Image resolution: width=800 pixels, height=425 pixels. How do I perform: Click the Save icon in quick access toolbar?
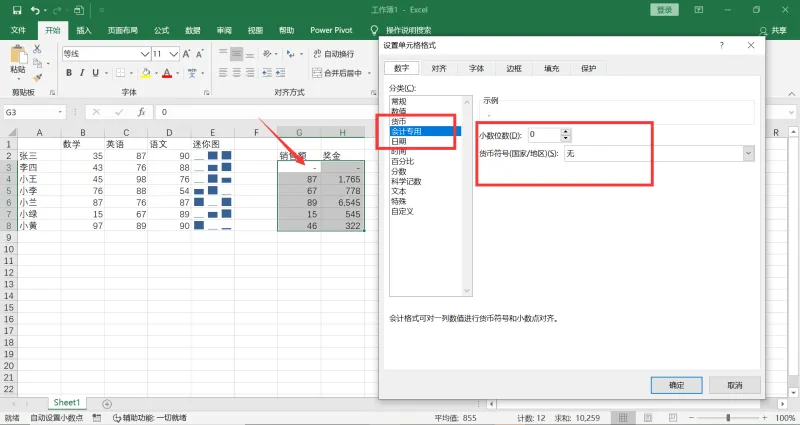(x=17, y=10)
